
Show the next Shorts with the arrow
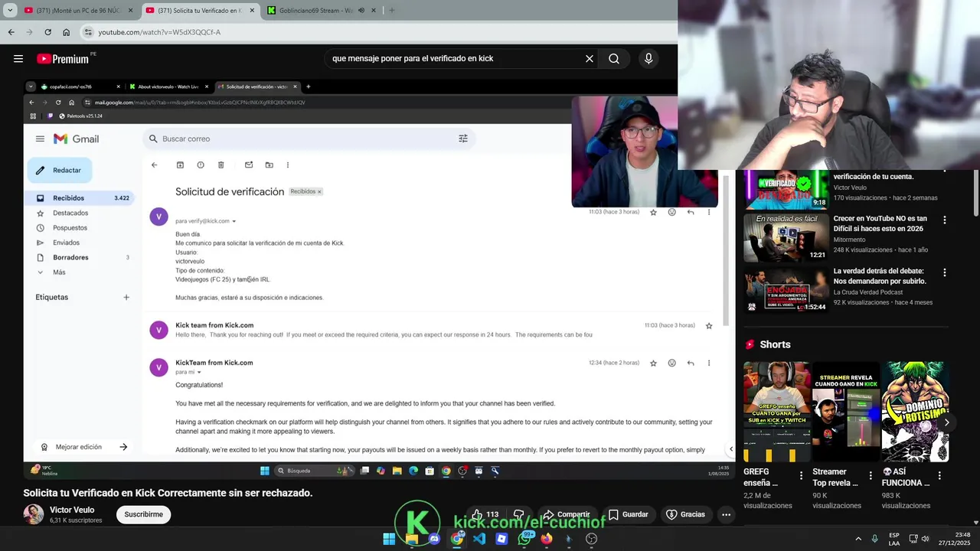click(946, 422)
